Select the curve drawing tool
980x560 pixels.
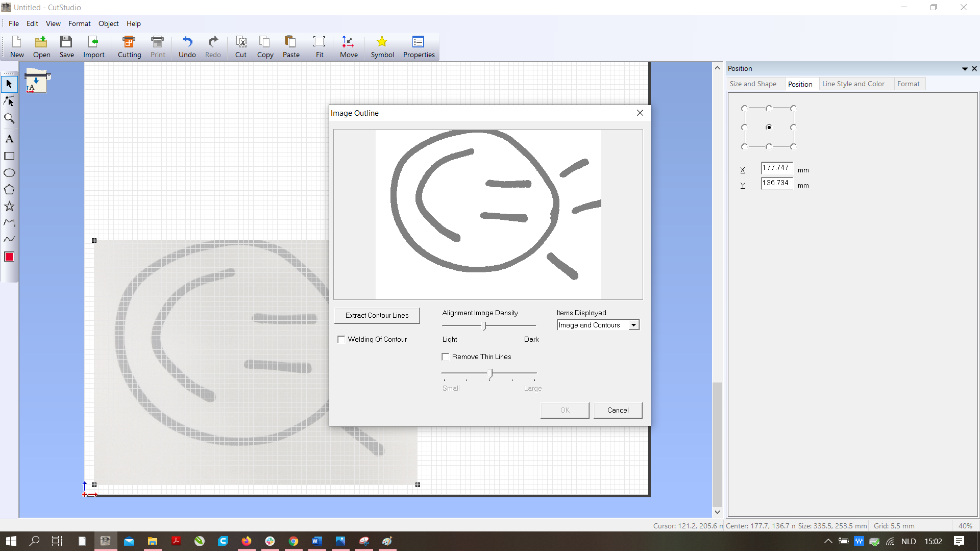click(9, 239)
